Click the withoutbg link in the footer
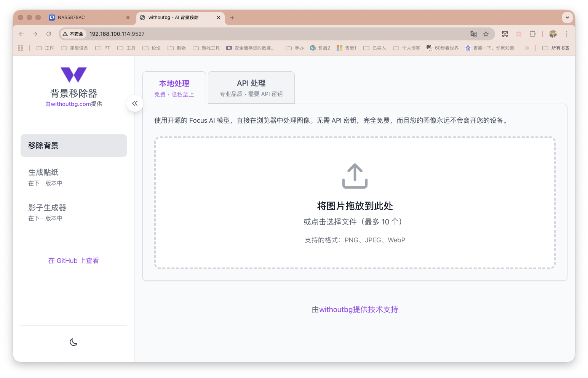This screenshot has height=378, width=588. [x=335, y=309]
